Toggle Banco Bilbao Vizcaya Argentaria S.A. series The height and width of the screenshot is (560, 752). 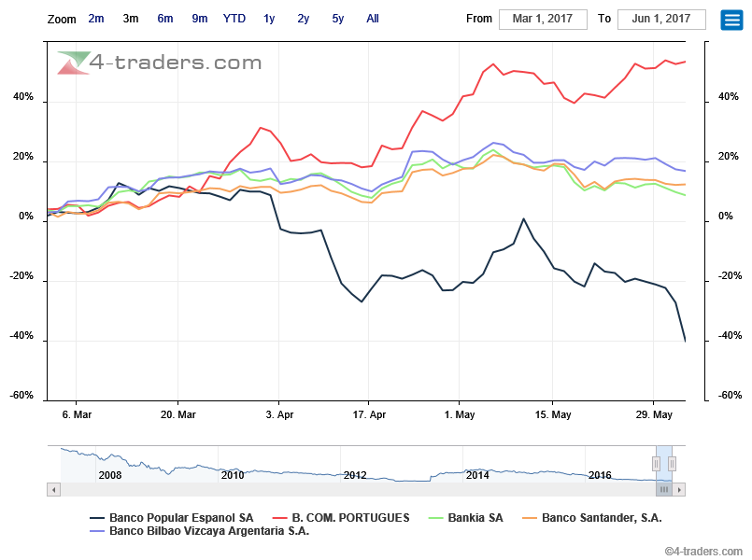(200, 531)
